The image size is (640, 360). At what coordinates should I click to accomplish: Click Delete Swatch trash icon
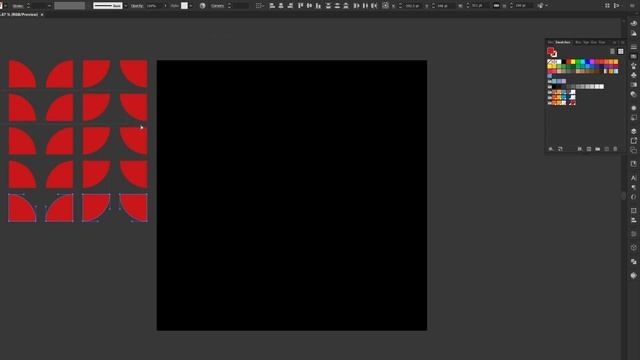(x=616, y=149)
